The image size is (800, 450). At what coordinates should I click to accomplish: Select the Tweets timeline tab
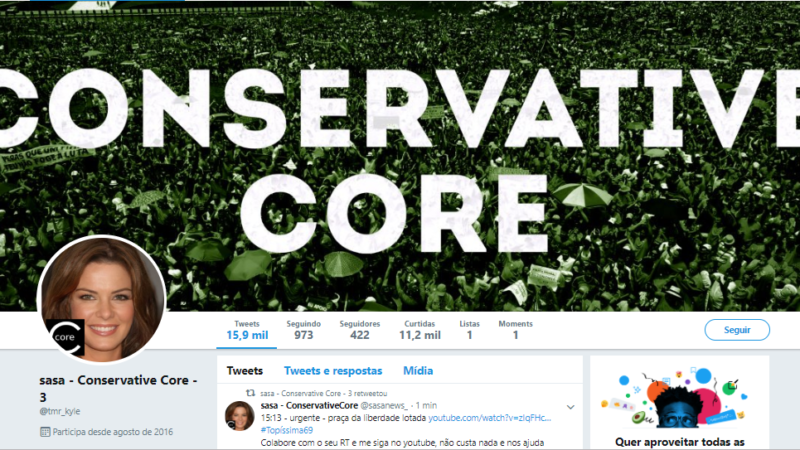tap(245, 371)
